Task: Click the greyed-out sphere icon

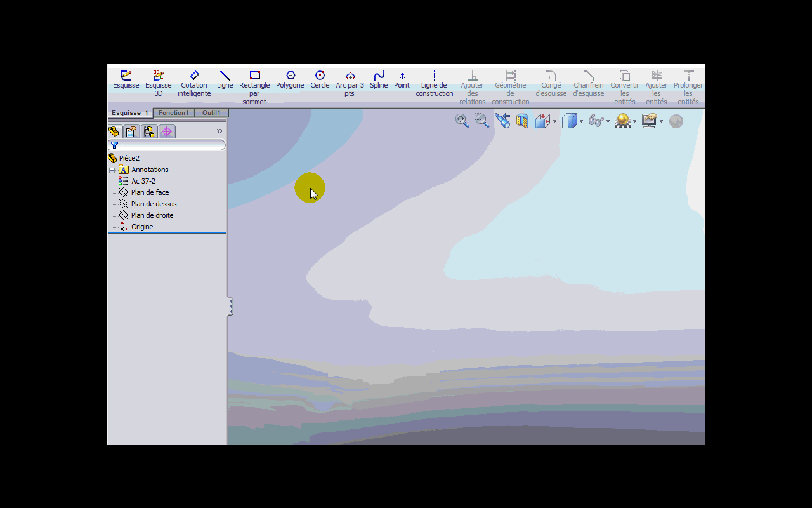Action: coord(676,121)
